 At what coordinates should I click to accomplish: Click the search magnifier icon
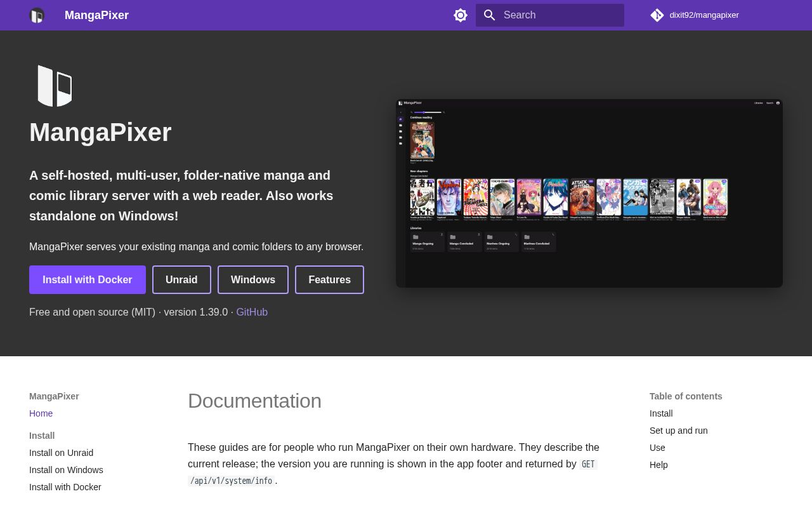click(489, 15)
